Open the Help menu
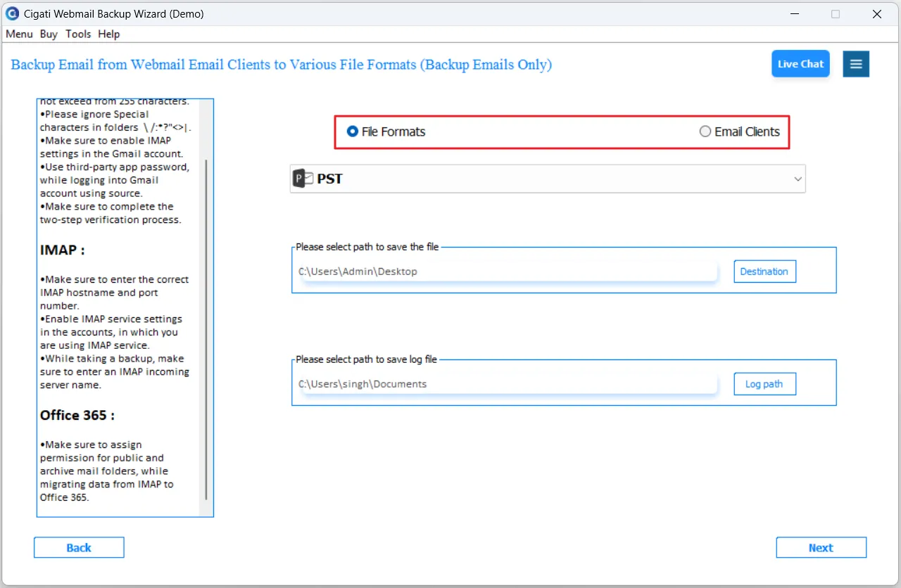This screenshot has width=901, height=588. click(109, 34)
